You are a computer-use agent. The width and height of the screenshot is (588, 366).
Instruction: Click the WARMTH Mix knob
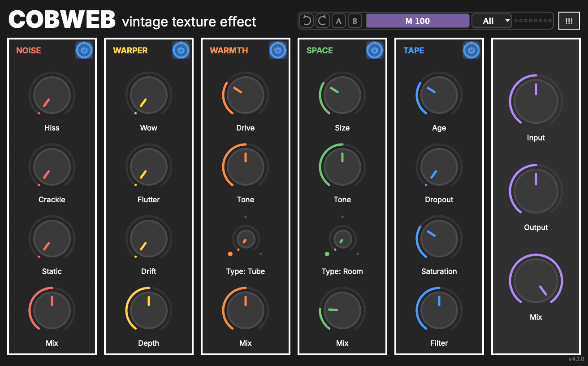(246, 310)
